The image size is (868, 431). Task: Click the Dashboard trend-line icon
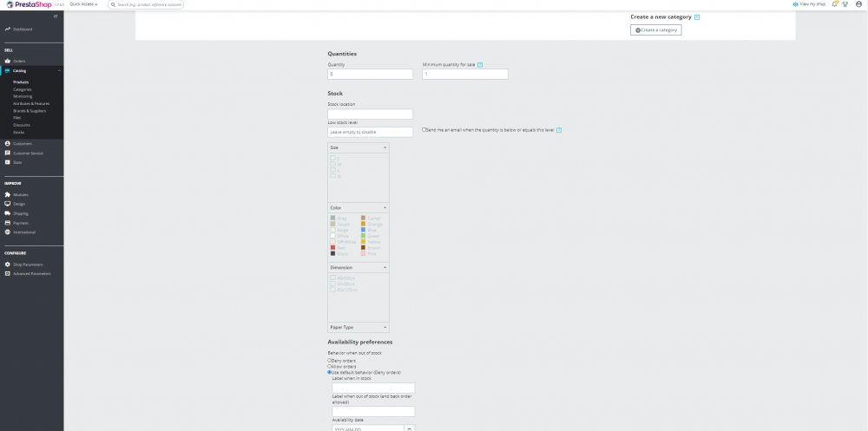pyautogui.click(x=8, y=29)
